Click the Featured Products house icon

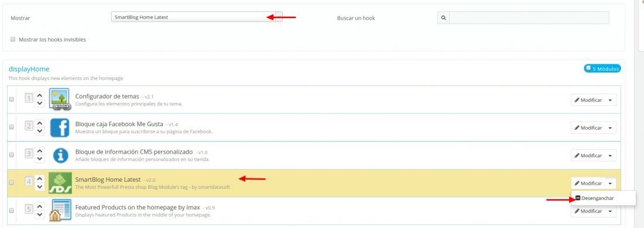[60, 210]
